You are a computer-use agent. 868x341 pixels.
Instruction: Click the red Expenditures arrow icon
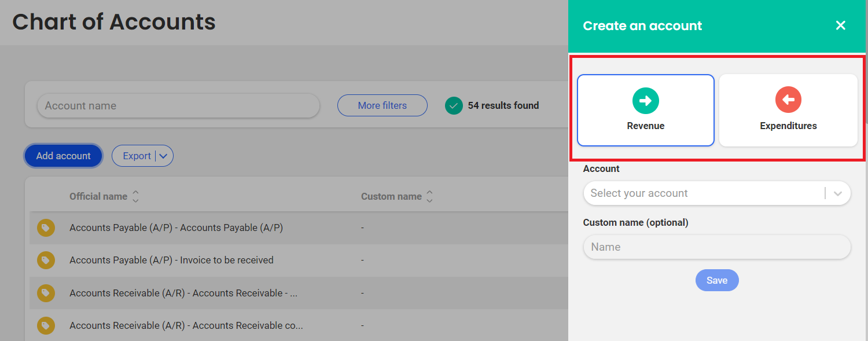tap(788, 101)
